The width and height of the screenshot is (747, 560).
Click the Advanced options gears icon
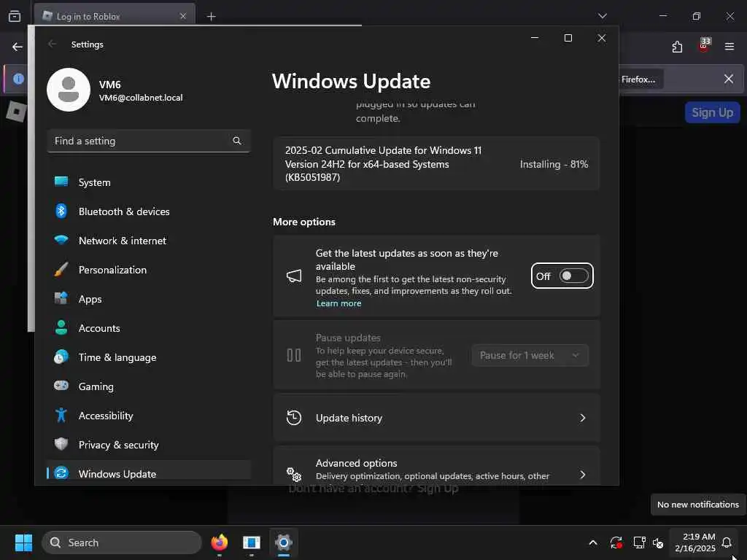click(293, 474)
